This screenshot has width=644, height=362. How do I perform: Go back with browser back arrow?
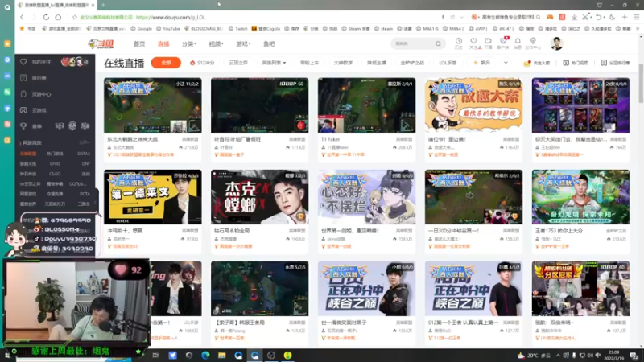[x=23, y=17]
